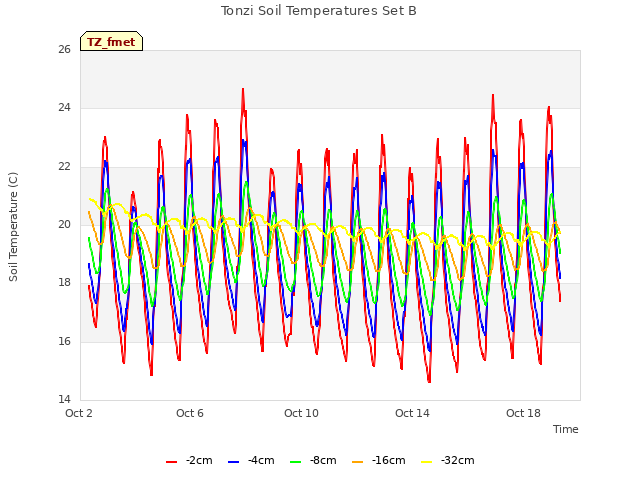Click the -2cm legend label
Image resolution: width=640 pixels, height=480 pixels.
coord(199,460)
